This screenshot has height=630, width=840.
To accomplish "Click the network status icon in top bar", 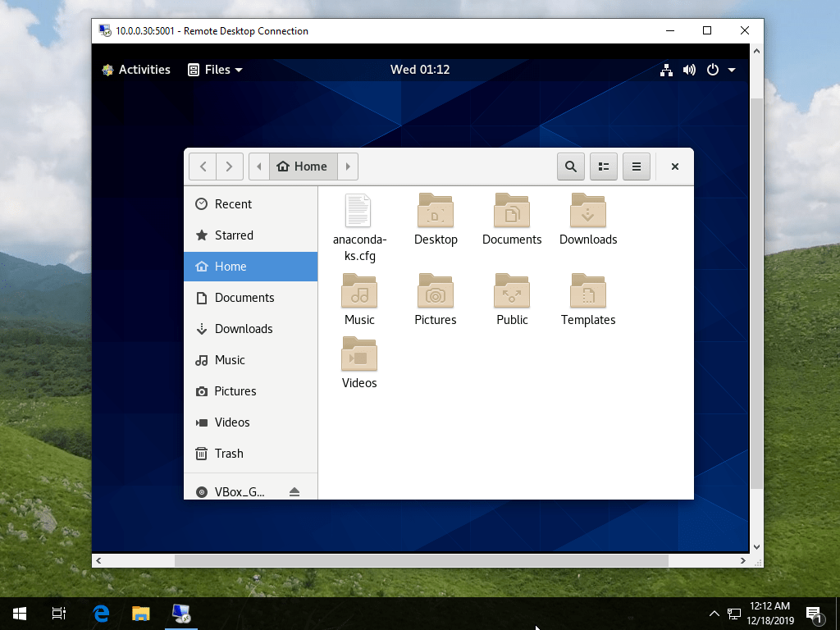I will click(667, 70).
